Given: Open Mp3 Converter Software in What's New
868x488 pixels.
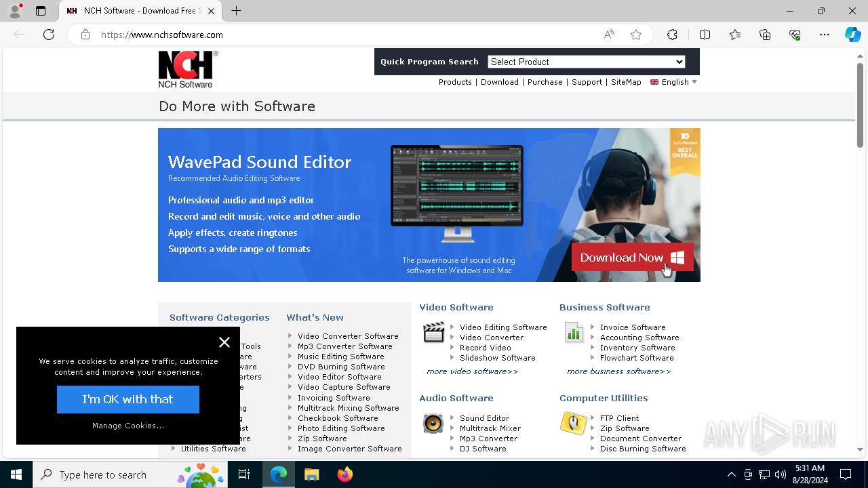Looking at the screenshot, I should tap(345, 346).
